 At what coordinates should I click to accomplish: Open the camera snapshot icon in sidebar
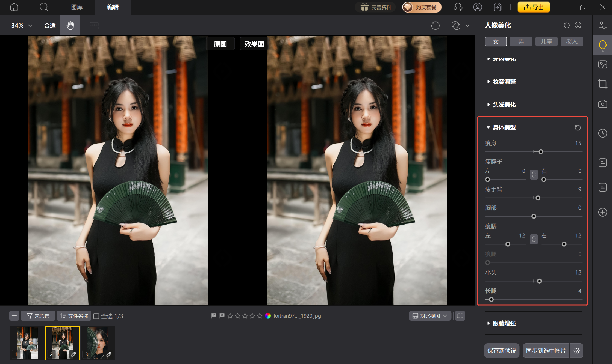pos(602,104)
